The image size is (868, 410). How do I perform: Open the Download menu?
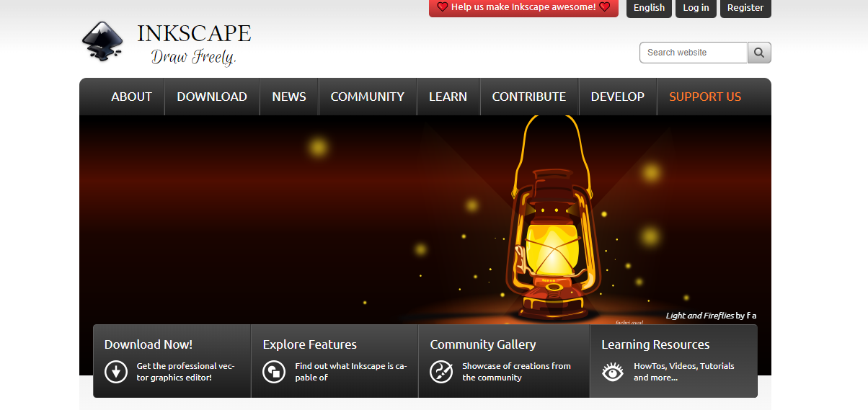212,97
